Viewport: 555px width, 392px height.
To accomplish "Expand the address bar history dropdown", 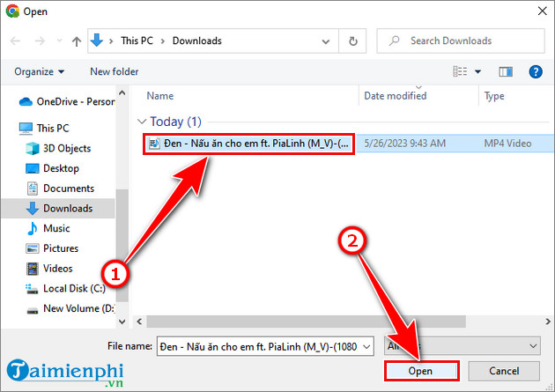I will point(325,41).
